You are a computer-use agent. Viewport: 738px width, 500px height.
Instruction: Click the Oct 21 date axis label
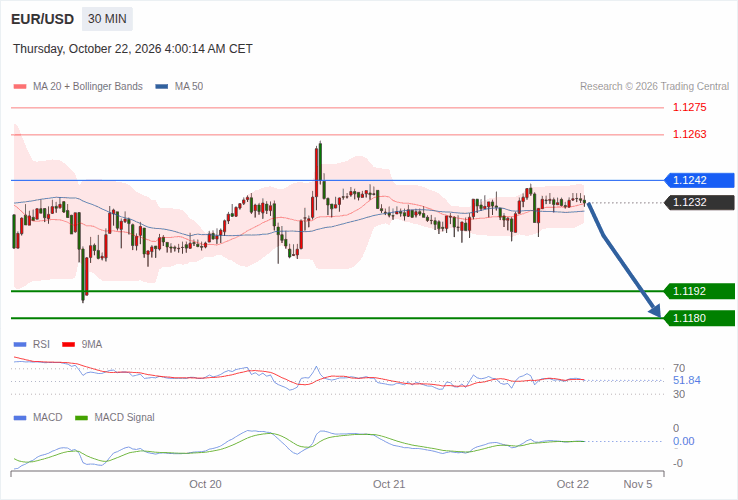click(389, 484)
